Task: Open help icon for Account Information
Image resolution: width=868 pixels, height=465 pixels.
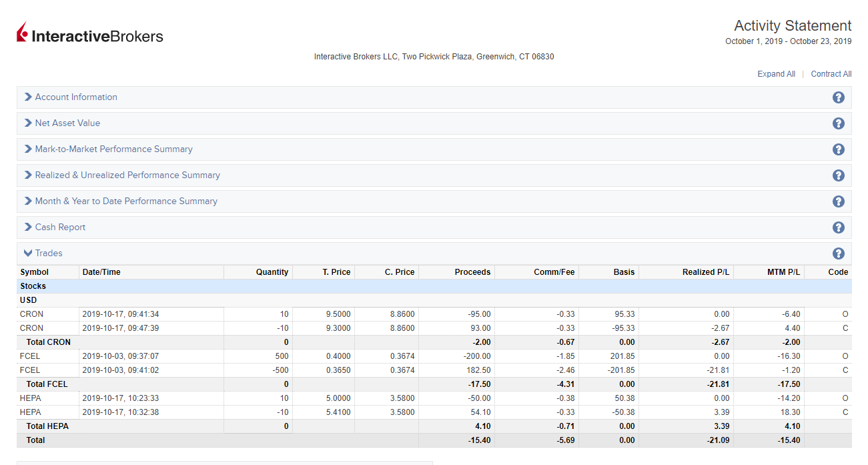Action: coord(838,97)
